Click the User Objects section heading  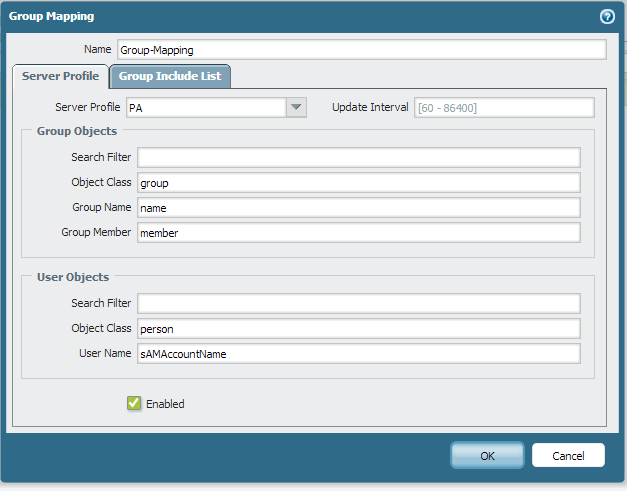pos(73,277)
